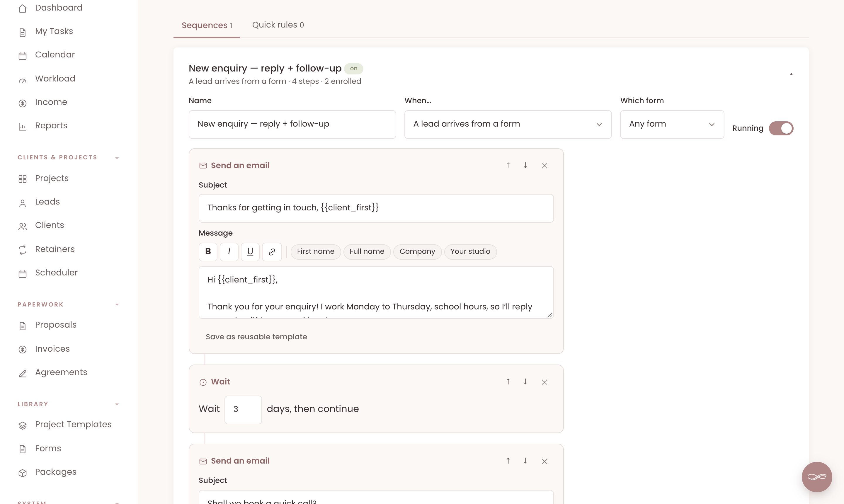Open Forms document icon

point(22,449)
